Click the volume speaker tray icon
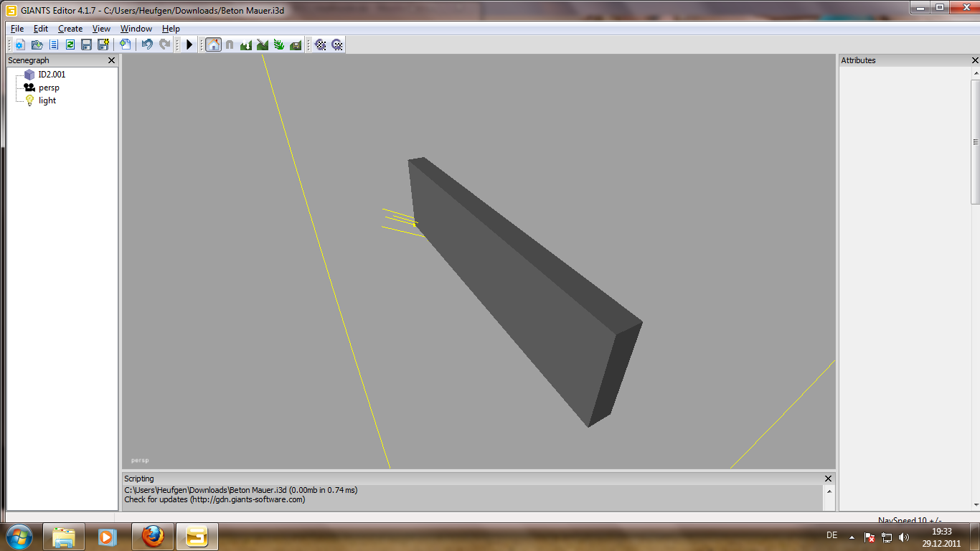The image size is (980, 551). (x=904, y=537)
